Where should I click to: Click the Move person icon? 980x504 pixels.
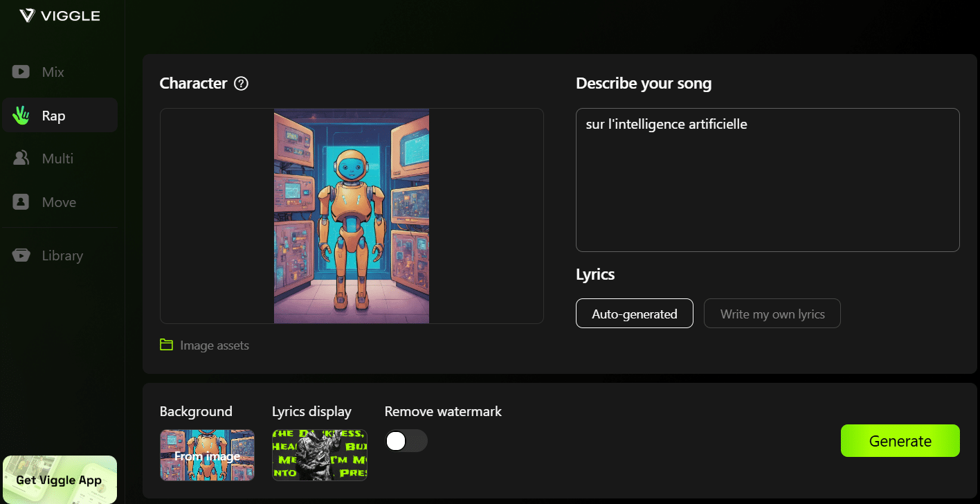[x=20, y=201]
